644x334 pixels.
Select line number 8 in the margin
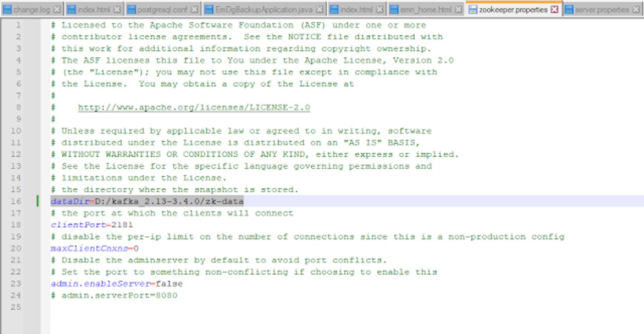pyautogui.click(x=18, y=107)
